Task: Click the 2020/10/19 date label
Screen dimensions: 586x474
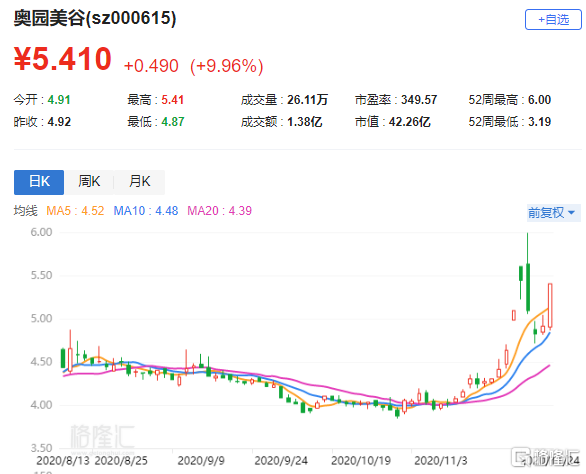Action: [x=361, y=461]
